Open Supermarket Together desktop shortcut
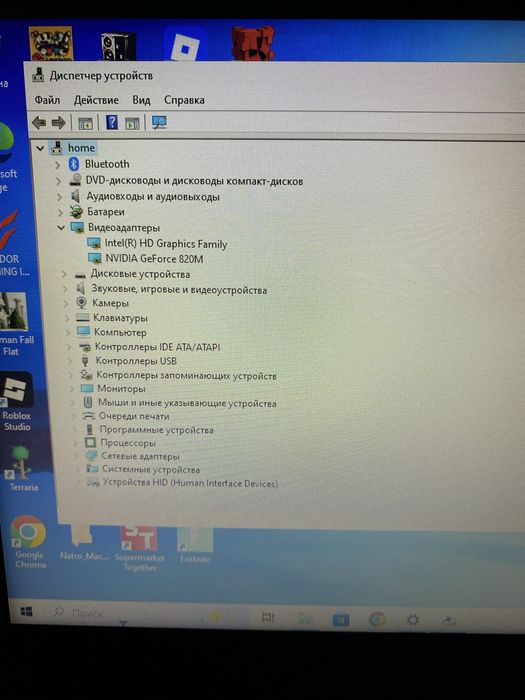 (140, 549)
